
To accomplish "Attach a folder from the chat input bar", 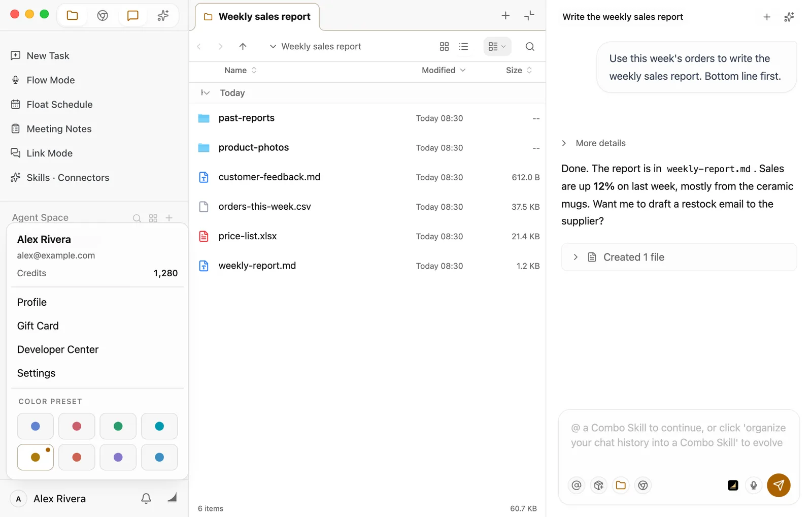I will (x=621, y=486).
